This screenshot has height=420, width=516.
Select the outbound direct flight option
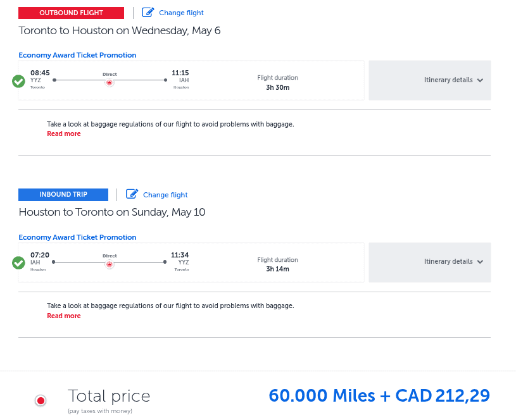190,80
